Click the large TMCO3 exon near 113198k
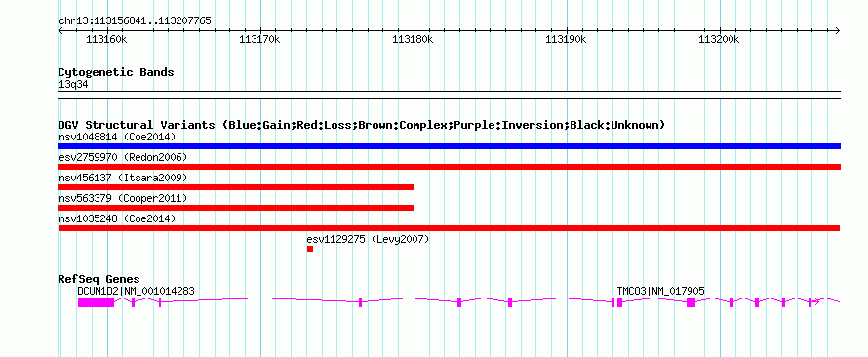Image resolution: width=868 pixels, height=357 pixels. [x=690, y=302]
